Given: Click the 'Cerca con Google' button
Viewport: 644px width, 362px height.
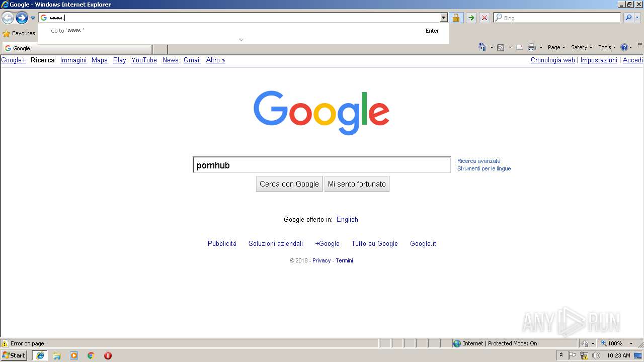Looking at the screenshot, I should click(x=289, y=184).
